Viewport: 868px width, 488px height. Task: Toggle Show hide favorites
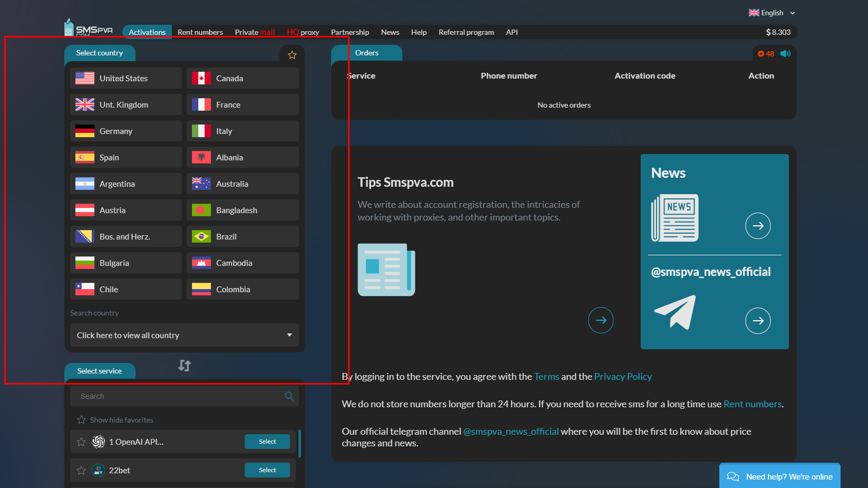[115, 420]
